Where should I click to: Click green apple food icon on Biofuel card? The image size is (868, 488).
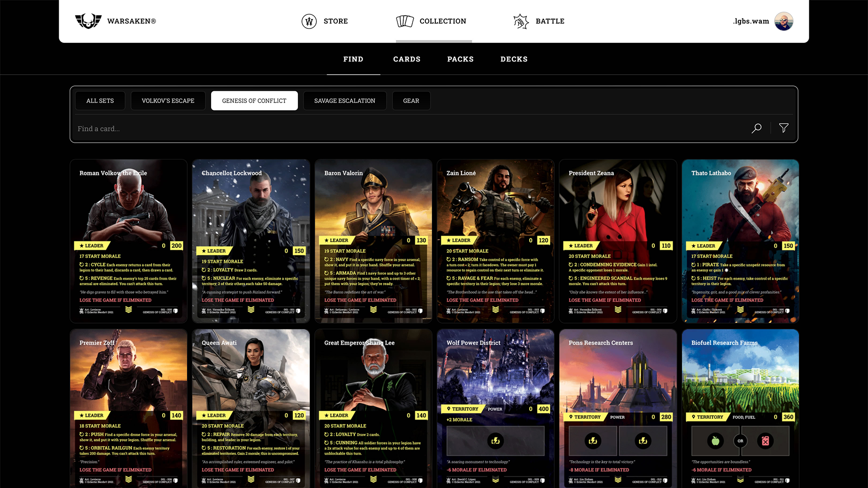point(715,441)
